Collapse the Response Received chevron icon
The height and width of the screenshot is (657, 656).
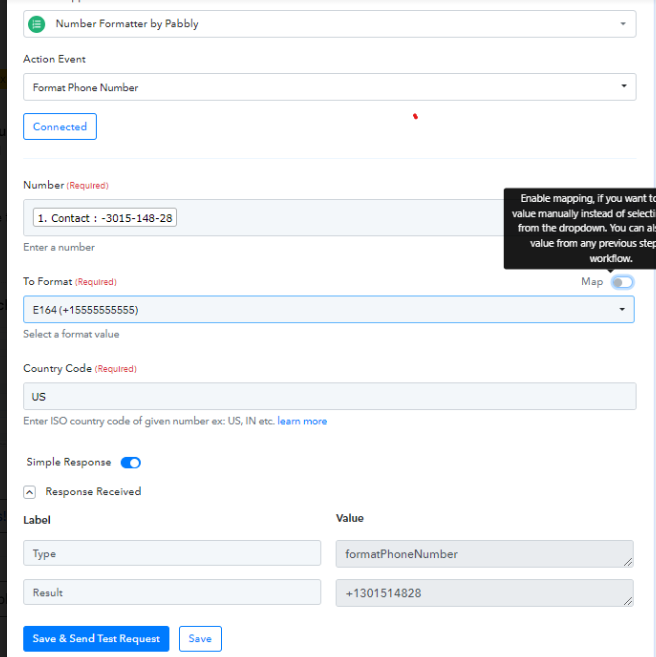coord(30,492)
